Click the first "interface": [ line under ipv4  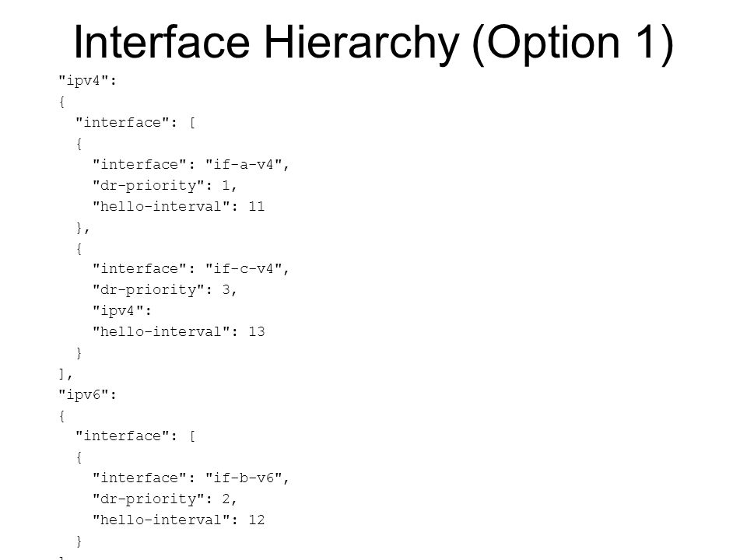pyautogui.click(x=135, y=122)
